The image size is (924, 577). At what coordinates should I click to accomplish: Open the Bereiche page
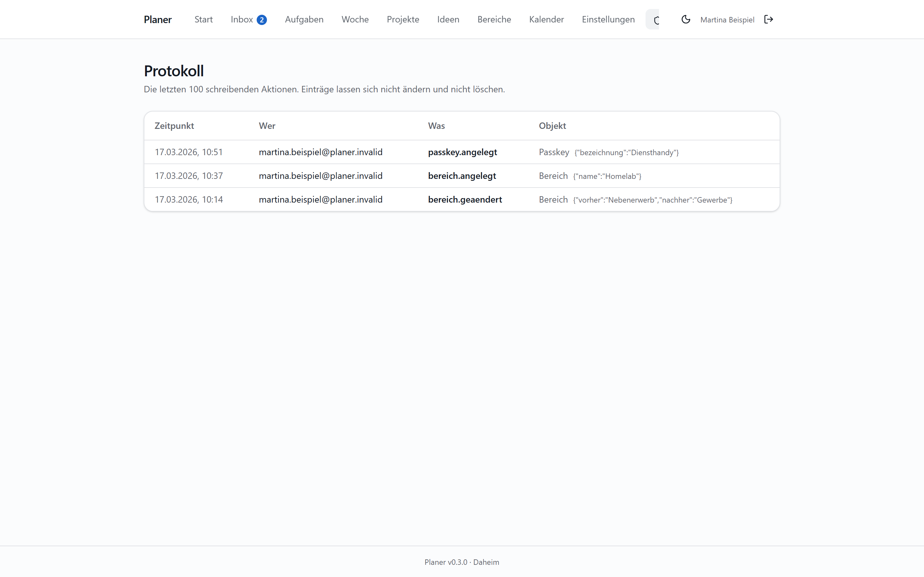pyautogui.click(x=494, y=20)
